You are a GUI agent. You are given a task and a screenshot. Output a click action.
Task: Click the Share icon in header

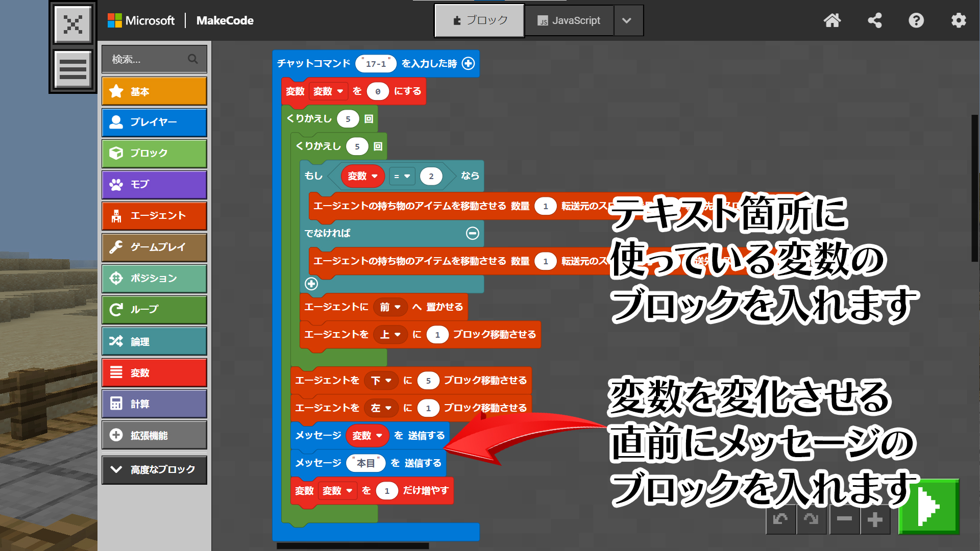point(874,20)
